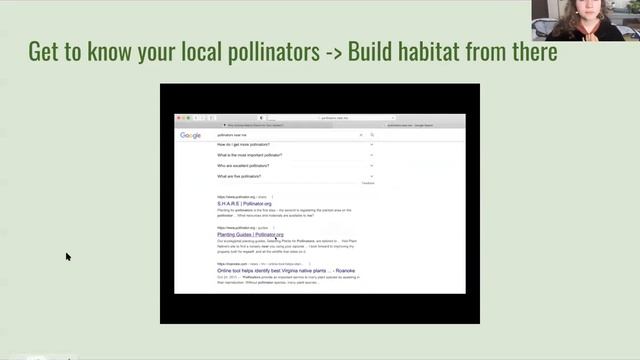Click the roanoke.com URL above third result
The width and height of the screenshot is (640, 360).
point(260,264)
